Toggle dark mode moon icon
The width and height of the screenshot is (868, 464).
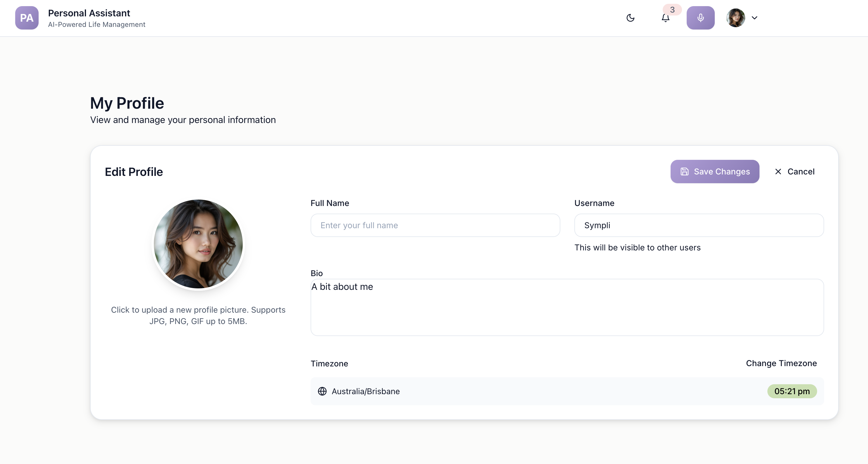click(630, 18)
